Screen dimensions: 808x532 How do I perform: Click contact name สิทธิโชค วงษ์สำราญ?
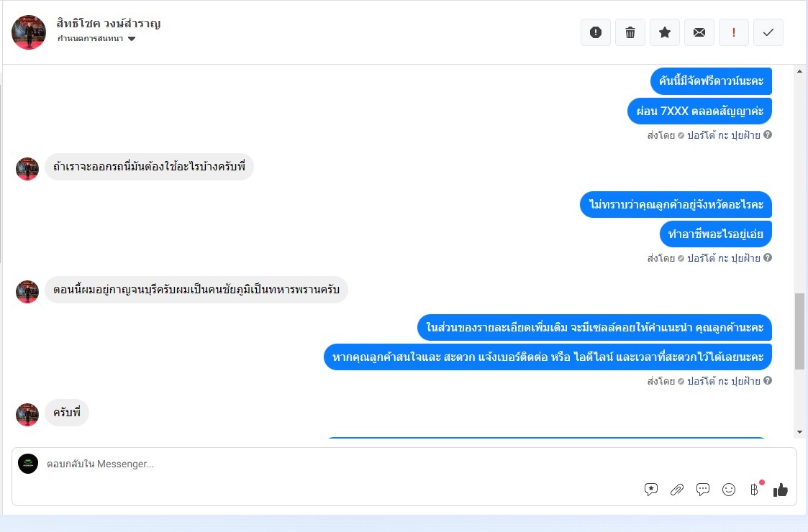[x=109, y=23]
